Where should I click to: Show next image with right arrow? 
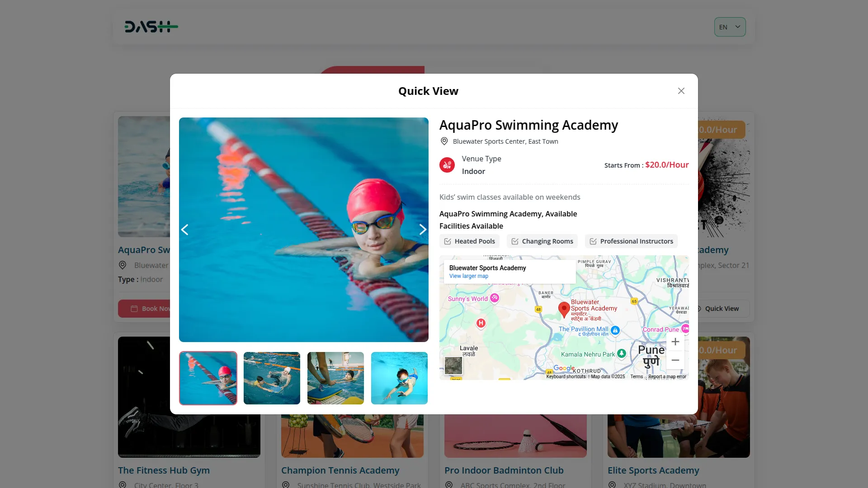[x=423, y=230]
